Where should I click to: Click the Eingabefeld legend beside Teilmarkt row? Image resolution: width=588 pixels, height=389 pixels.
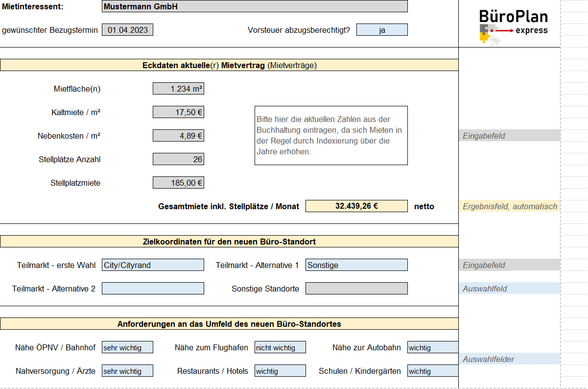click(x=509, y=265)
